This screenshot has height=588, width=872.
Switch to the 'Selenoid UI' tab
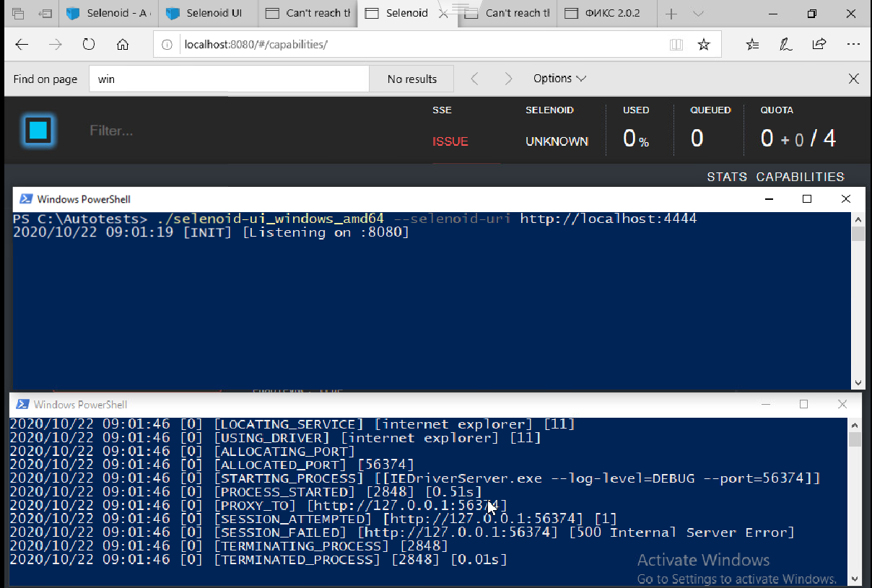pos(208,13)
